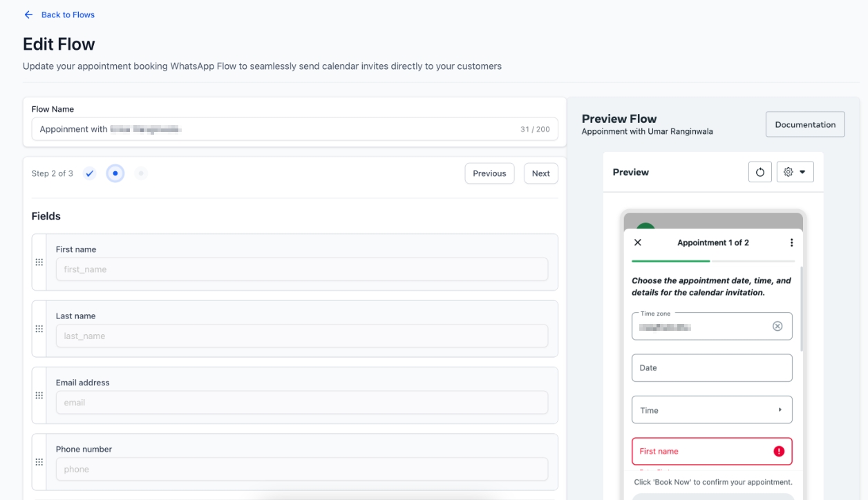Go to completed step one indicator

[90, 173]
